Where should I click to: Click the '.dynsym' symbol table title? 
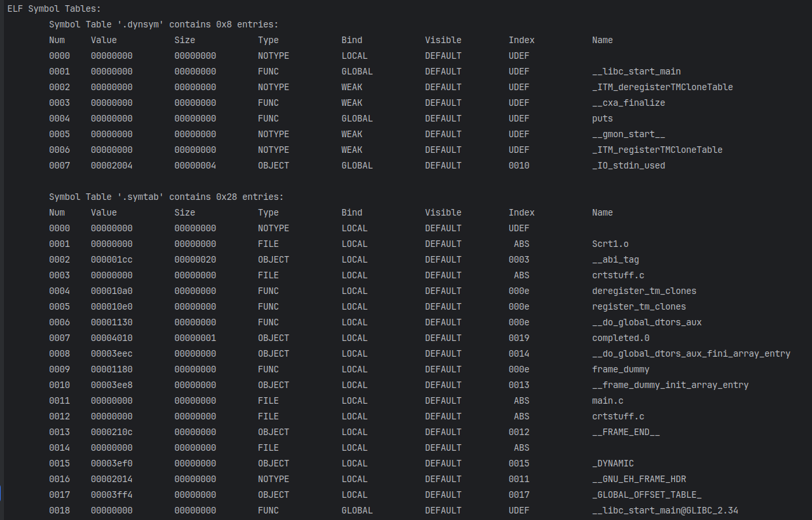click(163, 24)
